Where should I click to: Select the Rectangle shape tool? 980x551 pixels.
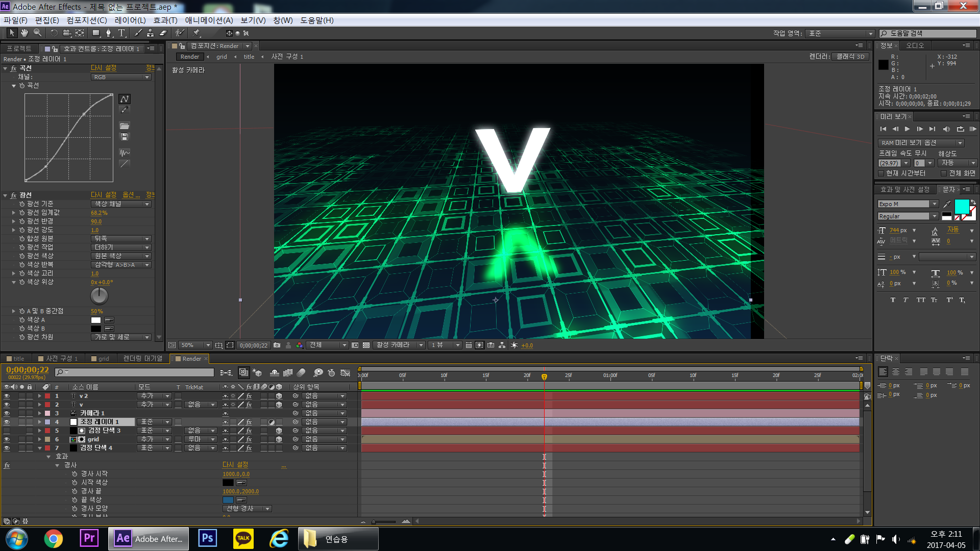pyautogui.click(x=95, y=33)
